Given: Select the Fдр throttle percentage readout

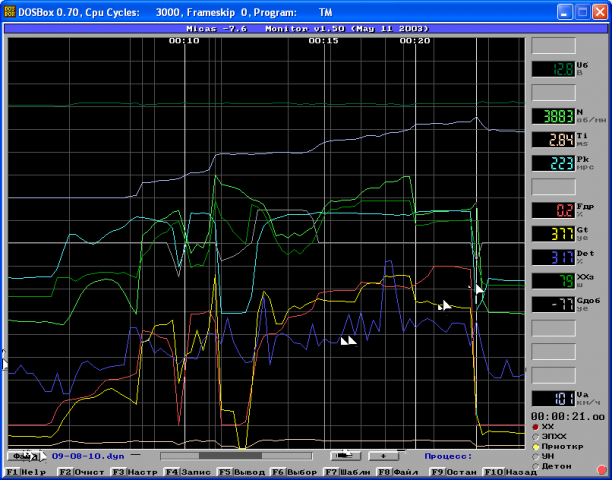Looking at the screenshot, I should (x=551, y=210).
